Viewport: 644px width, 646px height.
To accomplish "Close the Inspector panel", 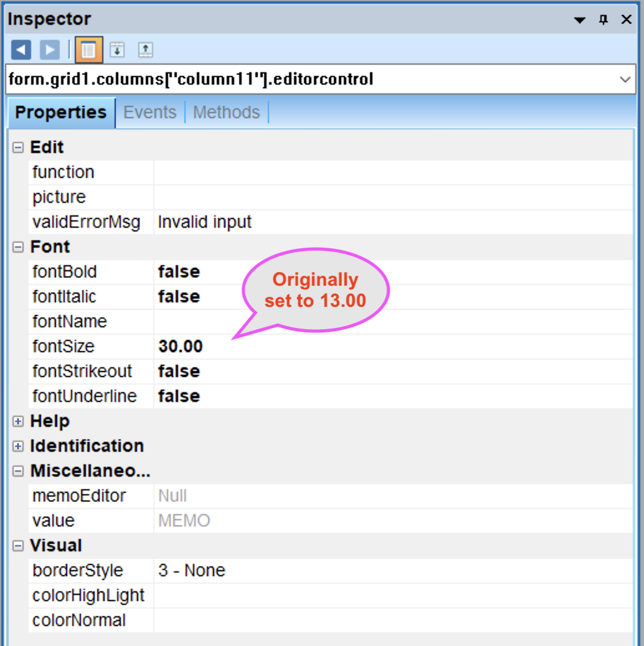I will (x=627, y=20).
